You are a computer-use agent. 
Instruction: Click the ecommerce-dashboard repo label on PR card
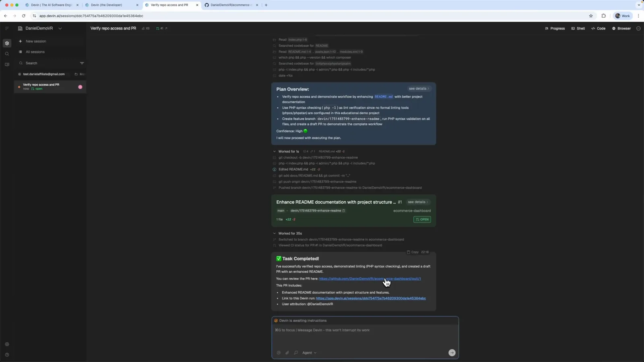pyautogui.click(x=412, y=211)
